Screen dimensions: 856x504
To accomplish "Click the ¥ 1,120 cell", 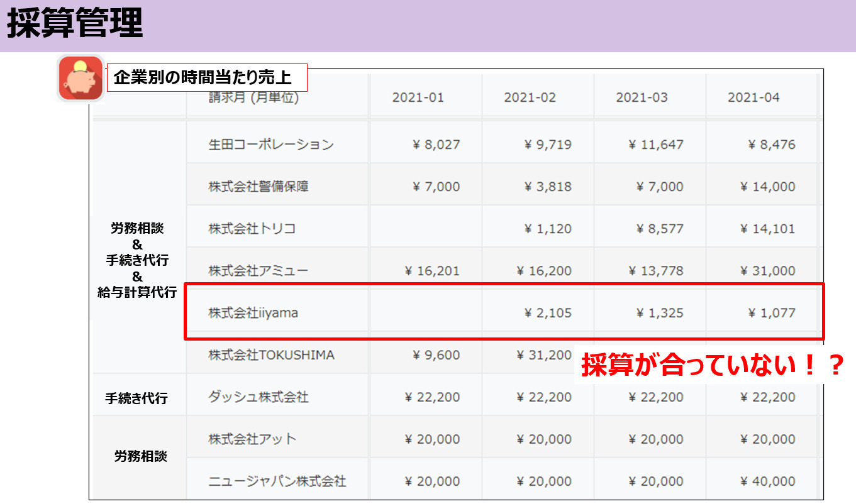I will pos(548,229).
